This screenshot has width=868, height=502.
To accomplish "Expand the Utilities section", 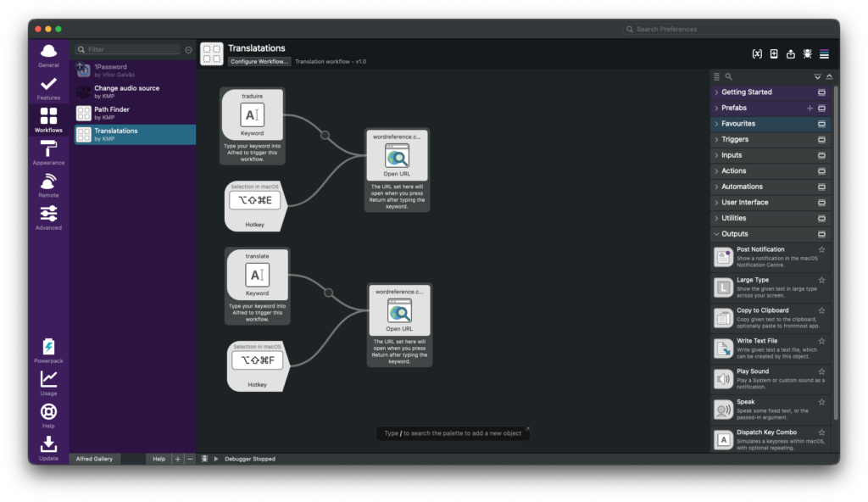I will 770,218.
